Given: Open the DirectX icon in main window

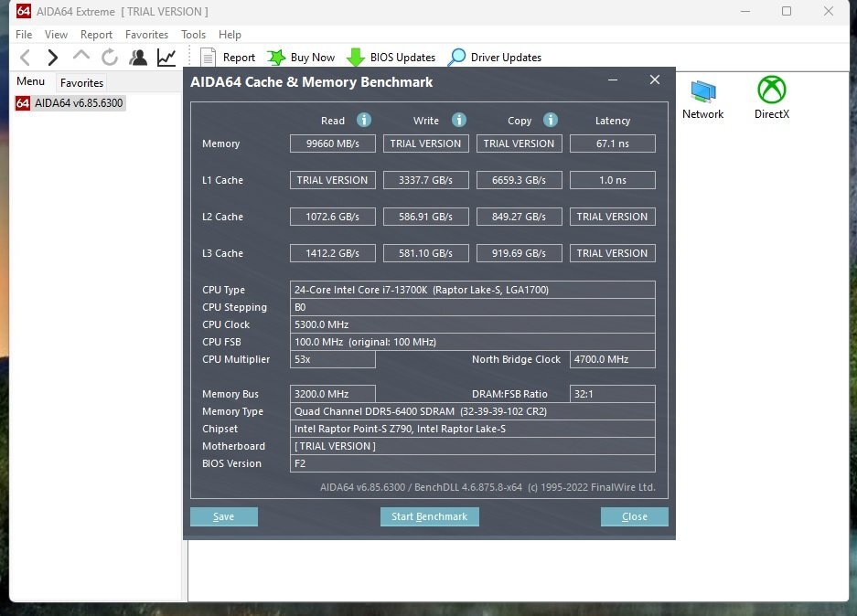Looking at the screenshot, I should (772, 98).
